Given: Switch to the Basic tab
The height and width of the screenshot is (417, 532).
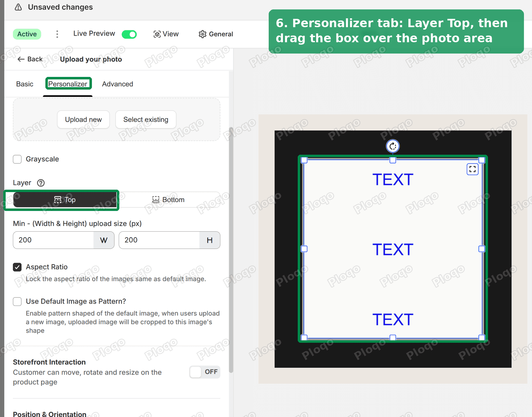Looking at the screenshot, I should point(25,84).
